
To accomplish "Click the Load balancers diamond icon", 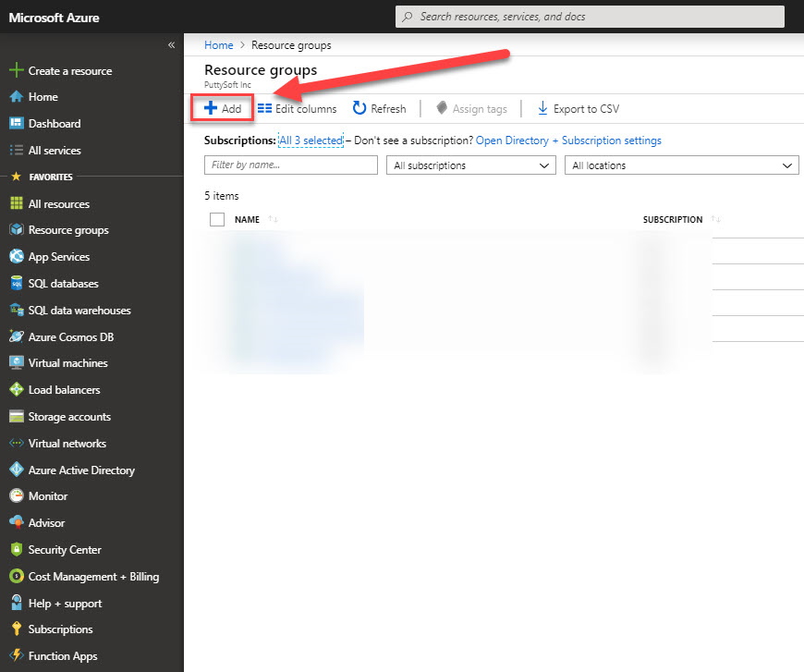I will (x=17, y=389).
